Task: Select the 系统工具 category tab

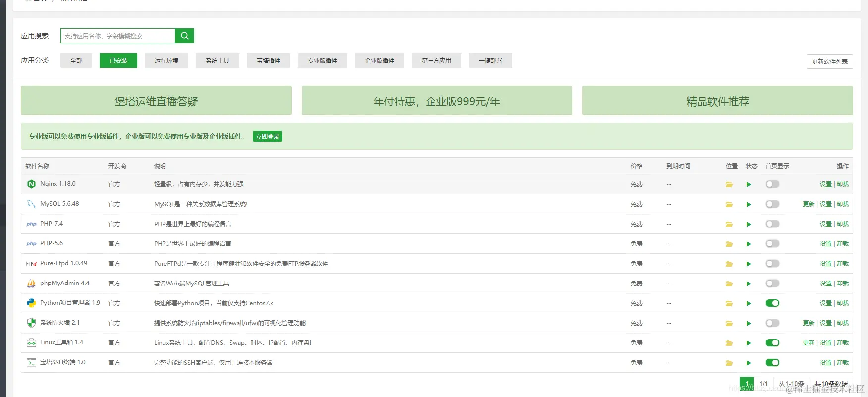Action: [x=217, y=60]
